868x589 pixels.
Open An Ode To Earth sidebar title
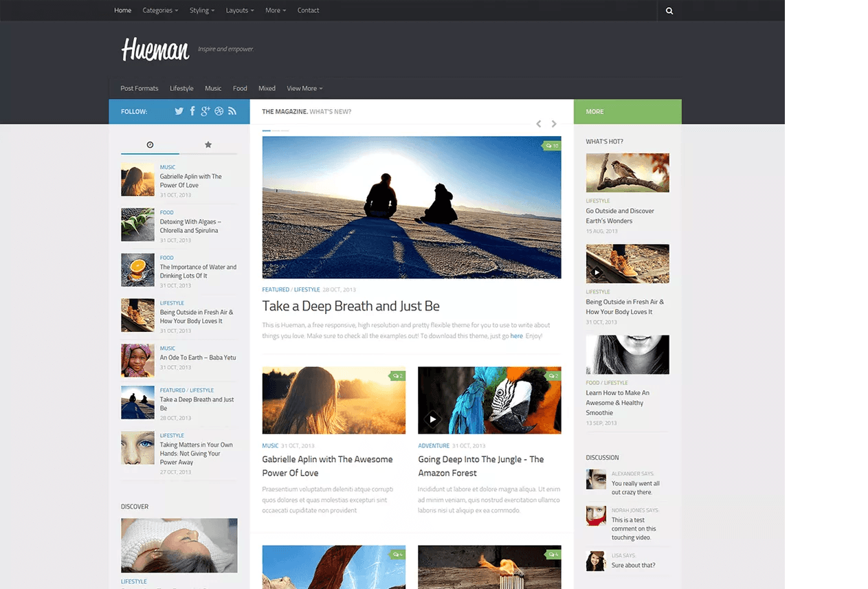(198, 357)
